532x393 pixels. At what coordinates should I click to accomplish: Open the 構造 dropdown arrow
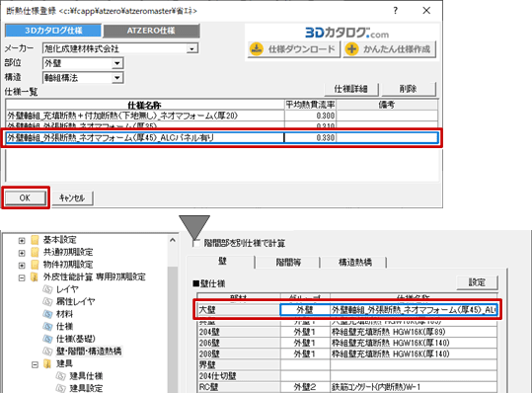[117, 78]
